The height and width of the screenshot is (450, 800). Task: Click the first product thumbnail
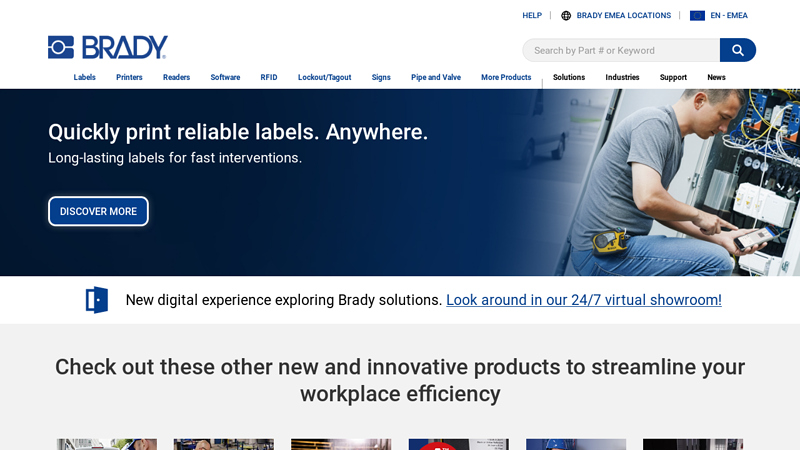point(107,444)
